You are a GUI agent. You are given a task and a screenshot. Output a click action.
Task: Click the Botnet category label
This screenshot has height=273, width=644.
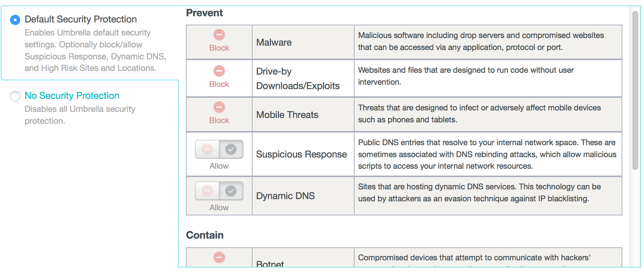(x=270, y=264)
